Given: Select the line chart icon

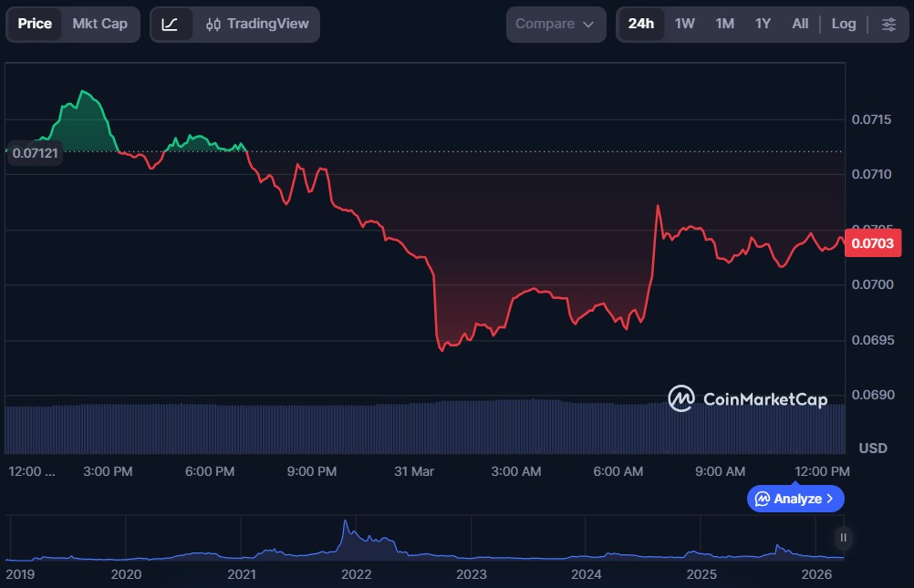Looking at the screenshot, I should point(171,25).
